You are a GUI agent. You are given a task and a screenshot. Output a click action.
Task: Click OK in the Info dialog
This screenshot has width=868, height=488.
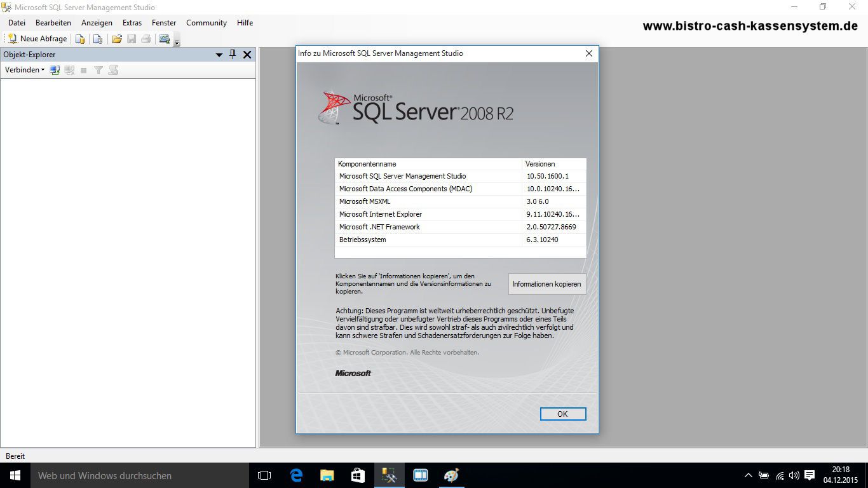tap(562, 414)
